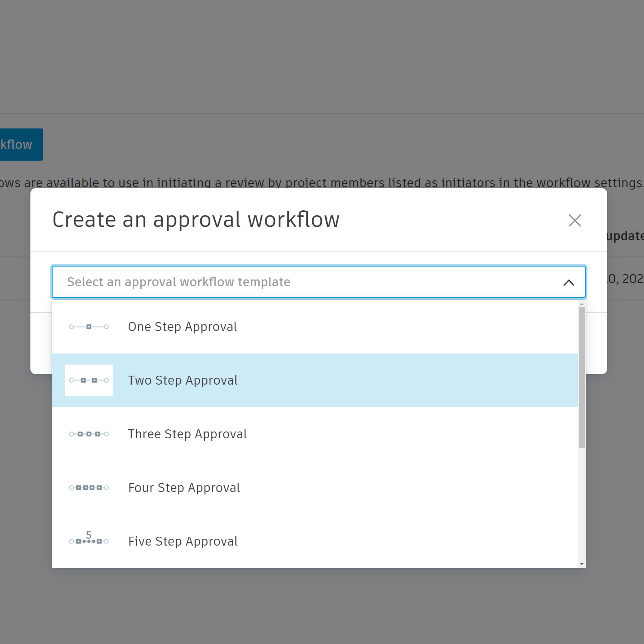Screen dimensions: 644x644
Task: Select the Two Step Approval template
Action: pos(182,380)
